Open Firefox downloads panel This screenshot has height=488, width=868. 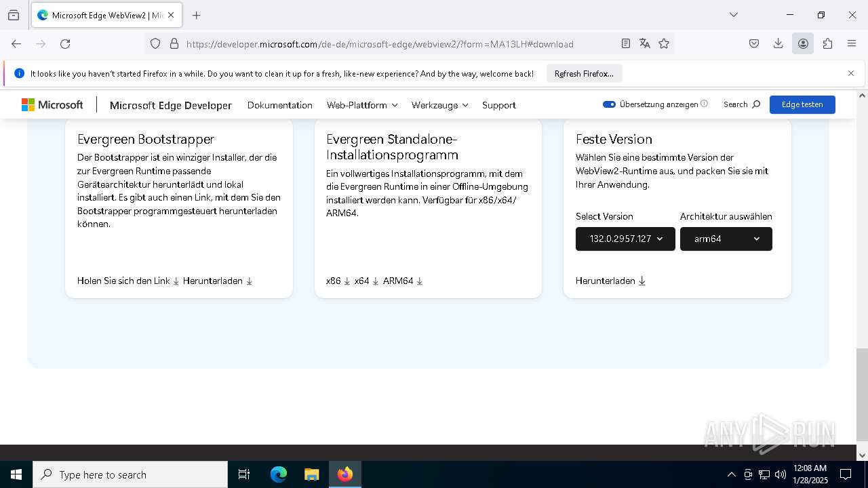(778, 43)
